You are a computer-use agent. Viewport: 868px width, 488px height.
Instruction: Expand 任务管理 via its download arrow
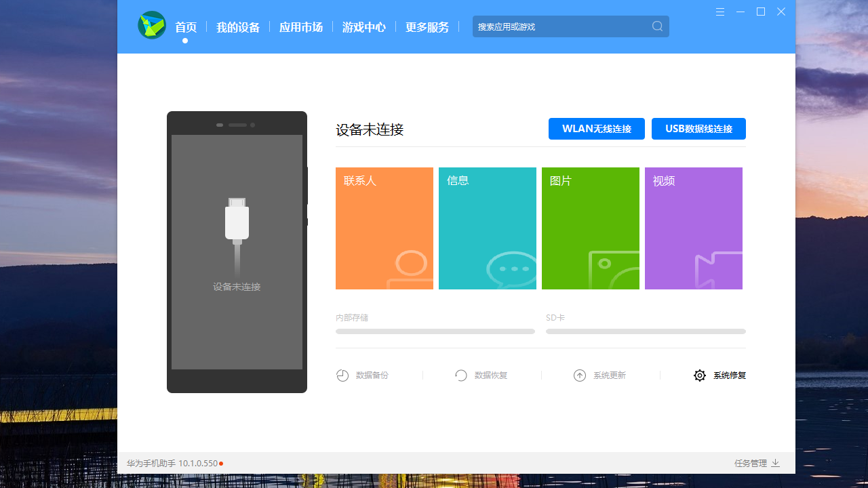pos(776,464)
